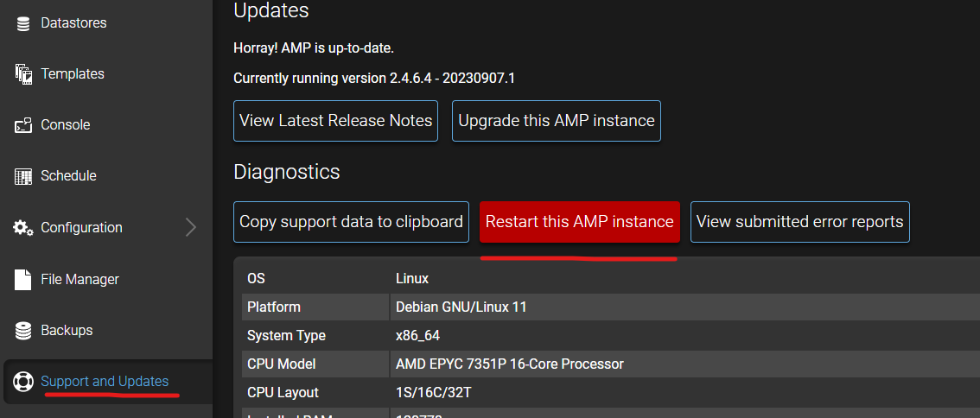This screenshot has width=980, height=418.
Task: Open the Schedule section
Action: click(69, 176)
